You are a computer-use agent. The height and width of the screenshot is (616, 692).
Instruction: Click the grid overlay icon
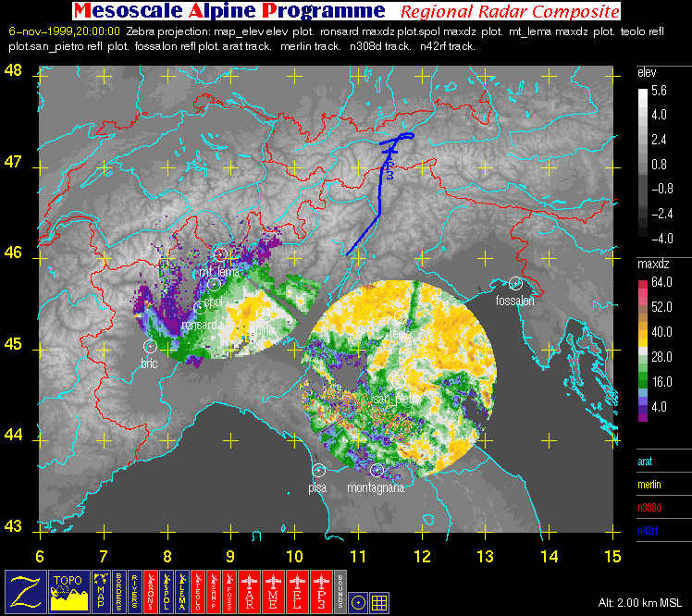tap(379, 600)
